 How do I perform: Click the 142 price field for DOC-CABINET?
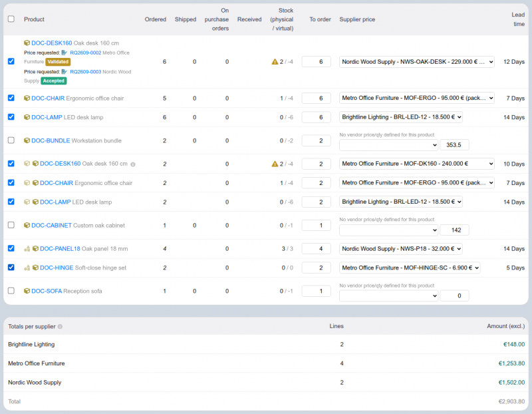(x=455, y=230)
